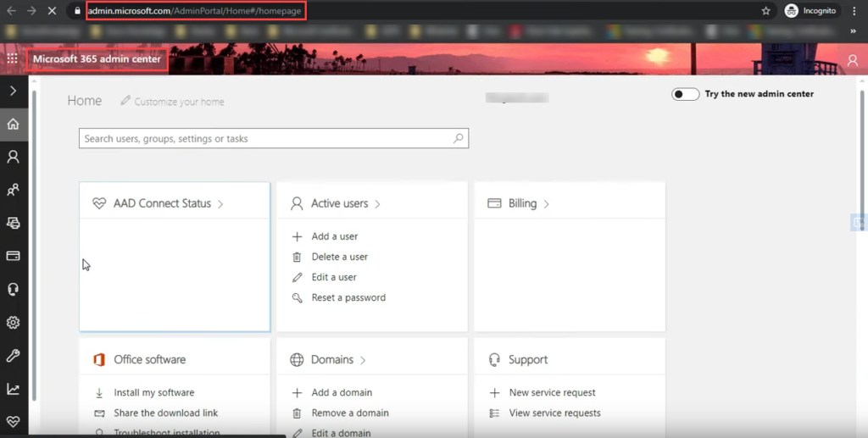Click the plus icon beside Add a user

tap(298, 236)
